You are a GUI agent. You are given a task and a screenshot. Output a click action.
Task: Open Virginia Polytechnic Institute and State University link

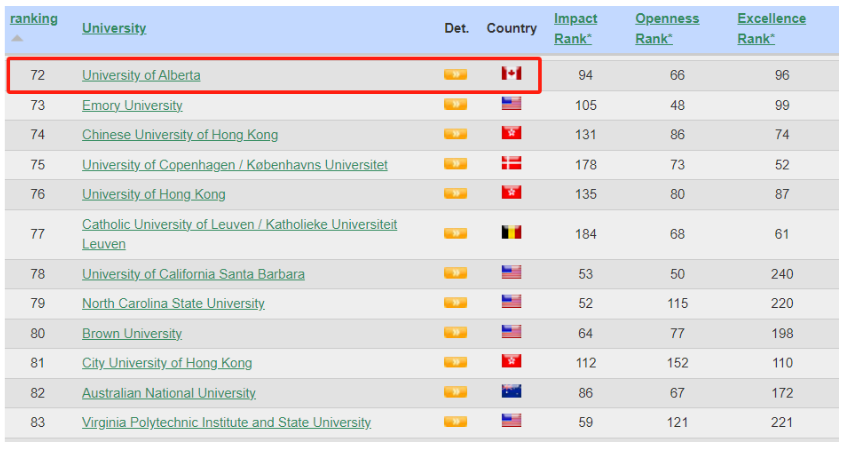click(226, 423)
